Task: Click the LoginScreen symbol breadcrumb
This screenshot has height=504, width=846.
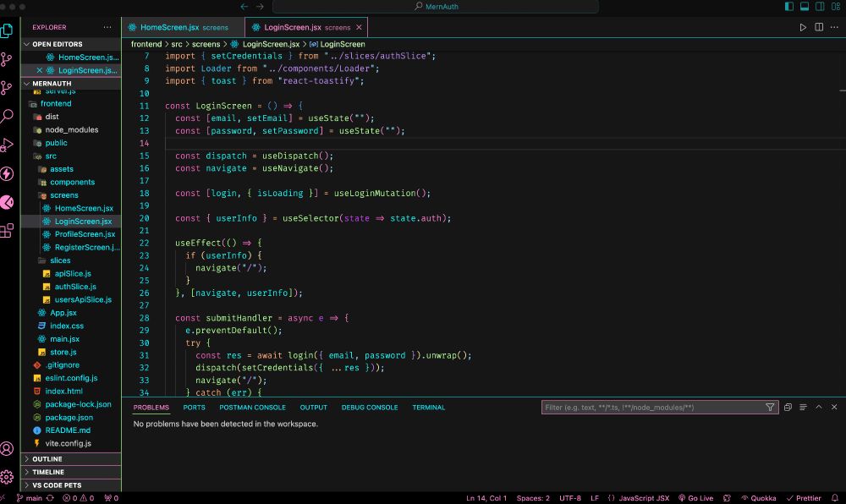Action: point(338,44)
